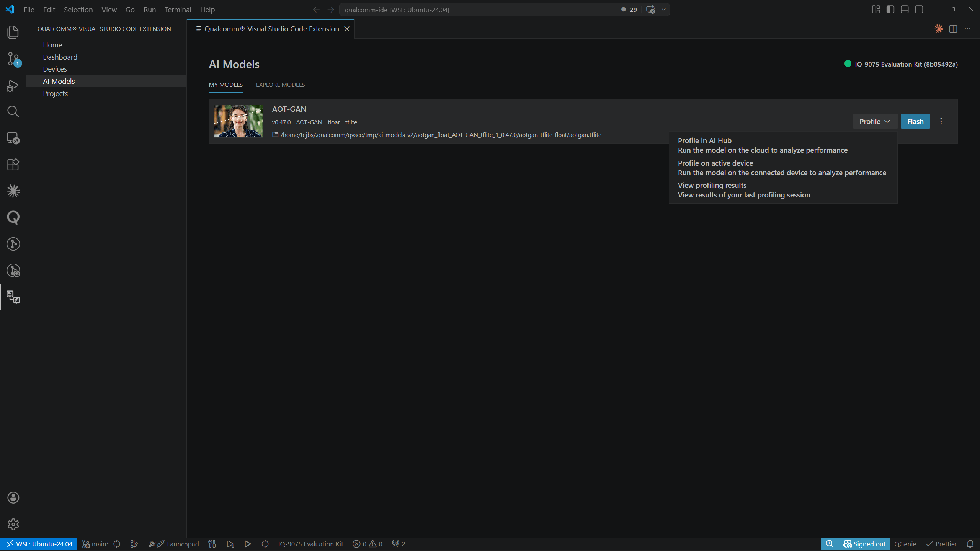Toggle the Primary Side Bar
980x551 pixels.
point(890,10)
